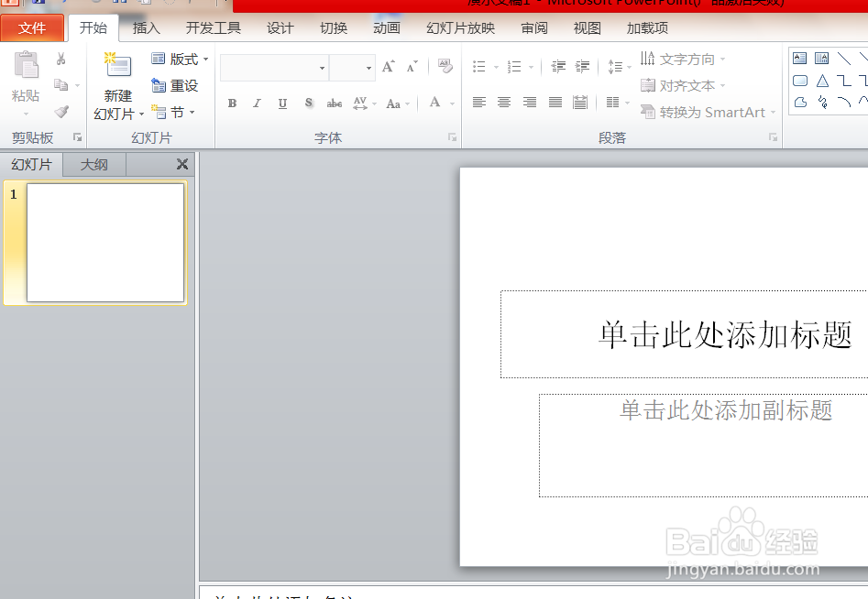The image size is (868, 599).
Task: Click the Cut scissors icon
Action: (x=60, y=59)
